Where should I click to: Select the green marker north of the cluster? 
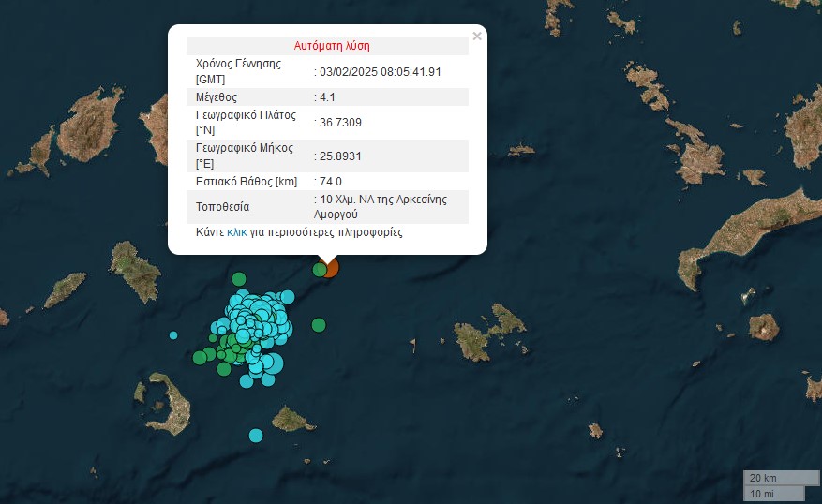[239, 278]
